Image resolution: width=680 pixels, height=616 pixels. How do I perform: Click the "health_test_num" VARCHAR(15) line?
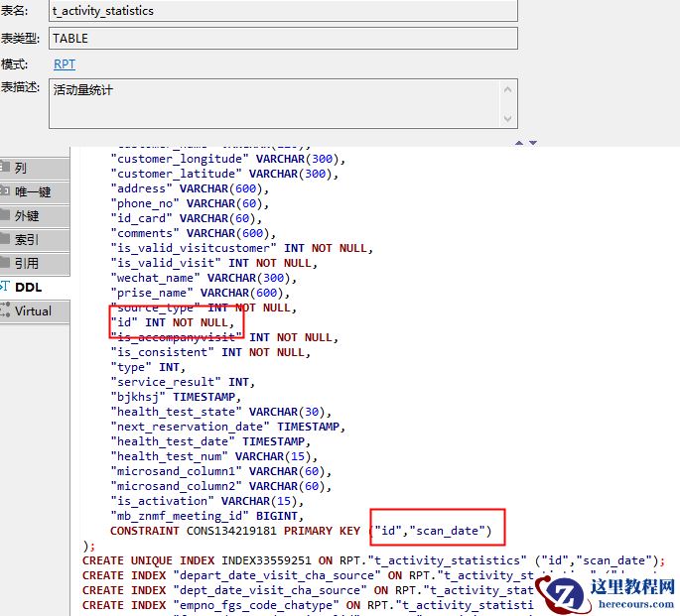coord(214,456)
